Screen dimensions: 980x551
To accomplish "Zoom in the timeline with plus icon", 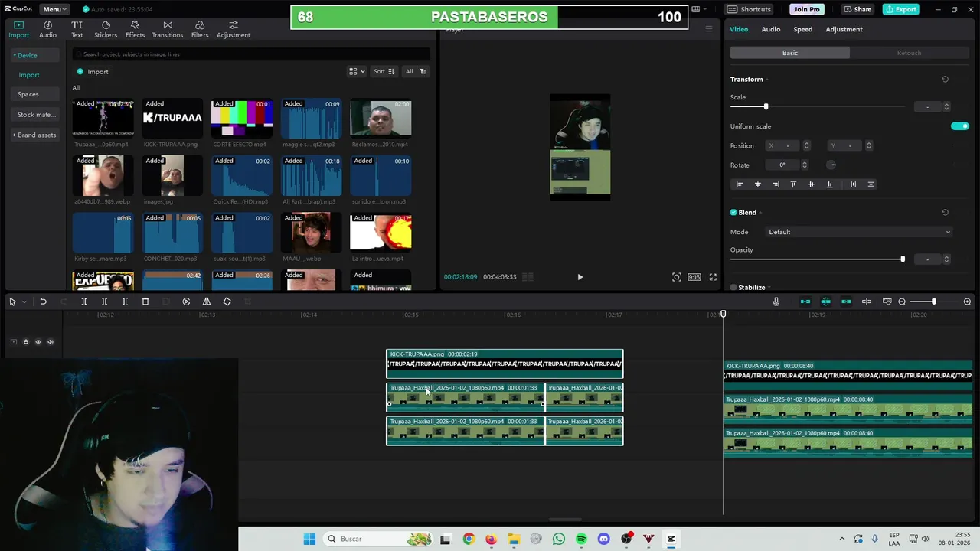I will 967,302.
